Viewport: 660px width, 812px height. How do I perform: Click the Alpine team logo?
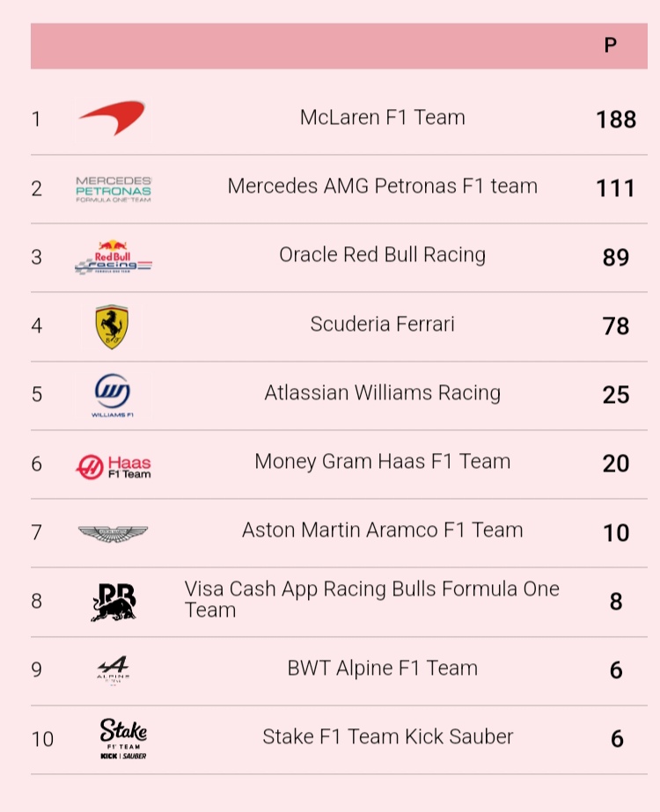click(x=113, y=669)
